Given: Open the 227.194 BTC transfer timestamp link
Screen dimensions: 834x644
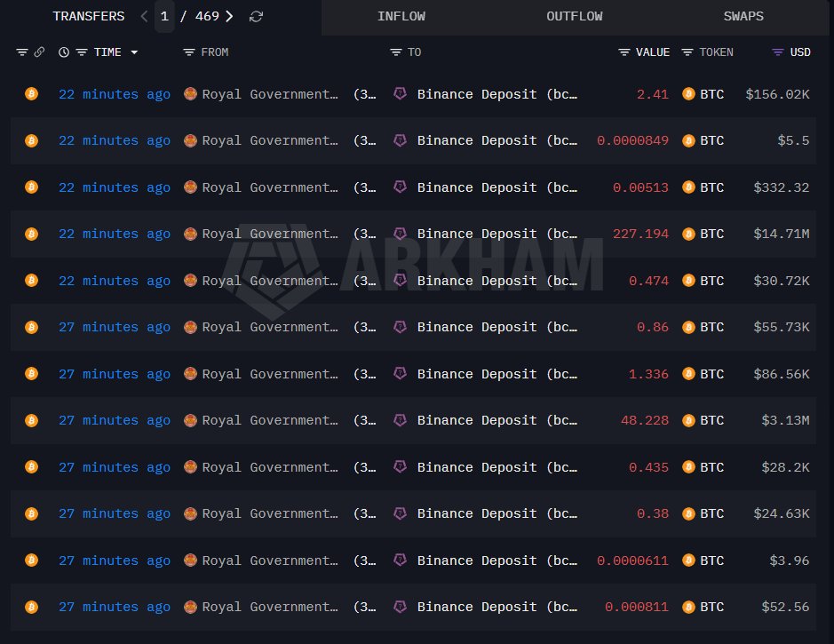Looking at the screenshot, I should (x=115, y=234).
